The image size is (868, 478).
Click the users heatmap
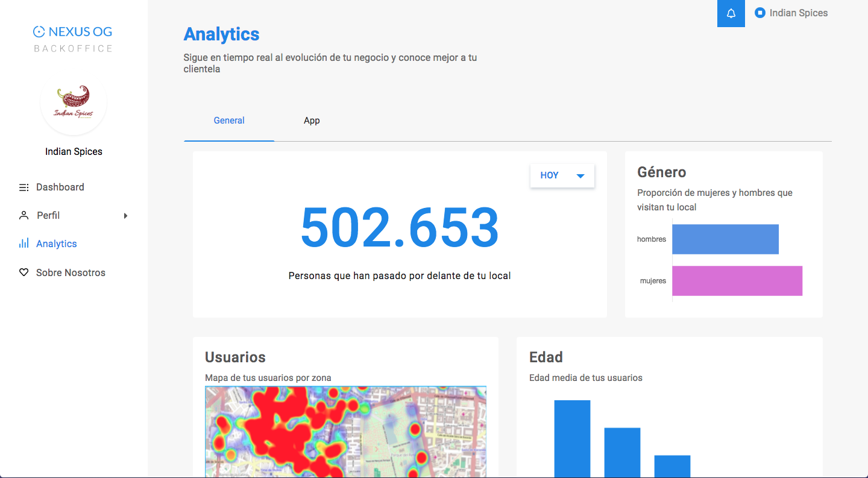tap(345, 432)
